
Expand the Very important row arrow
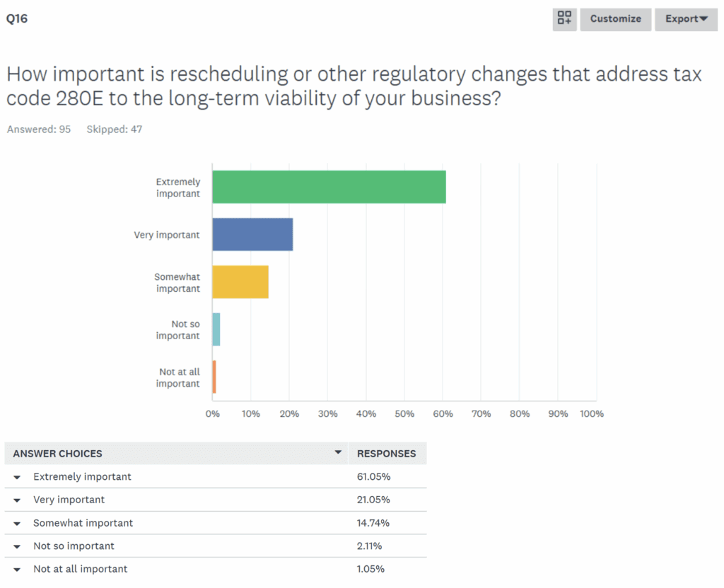pyautogui.click(x=18, y=500)
